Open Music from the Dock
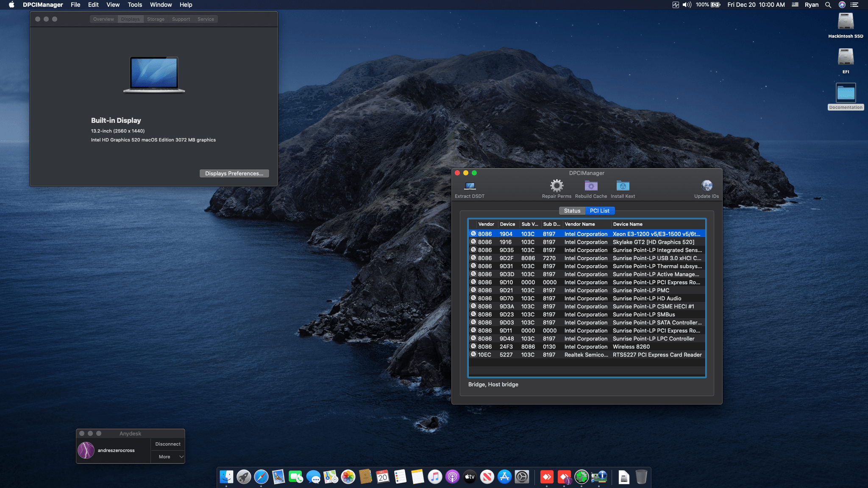 coord(435,477)
